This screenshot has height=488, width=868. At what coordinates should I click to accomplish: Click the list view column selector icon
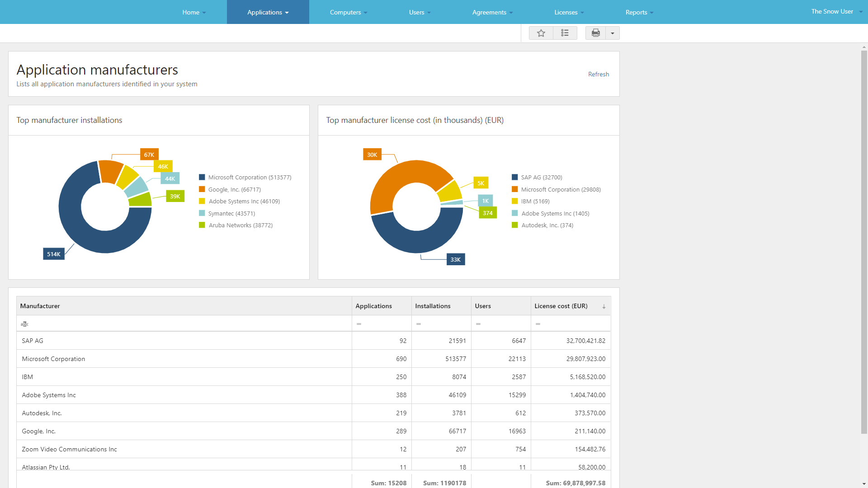pyautogui.click(x=565, y=33)
